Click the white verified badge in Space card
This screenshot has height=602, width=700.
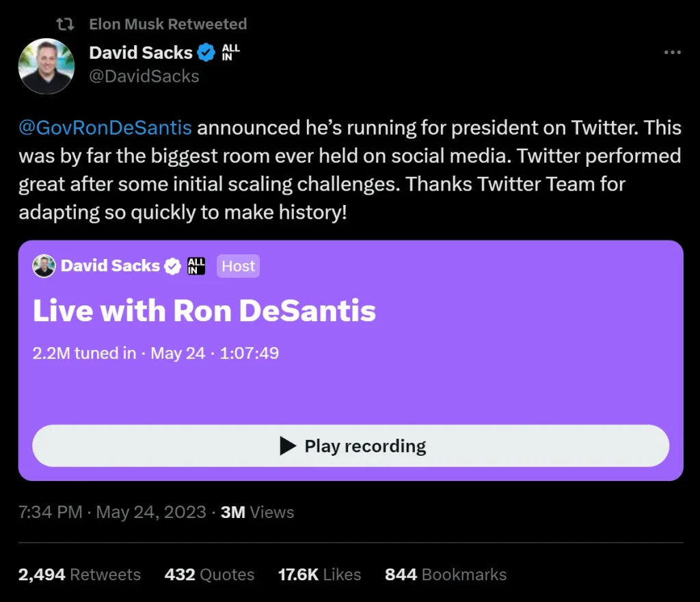click(172, 266)
